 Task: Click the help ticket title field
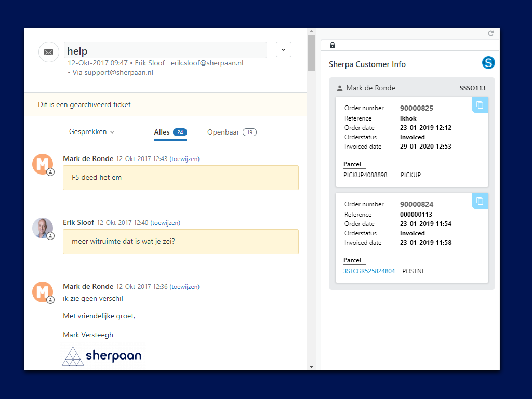[x=165, y=50]
